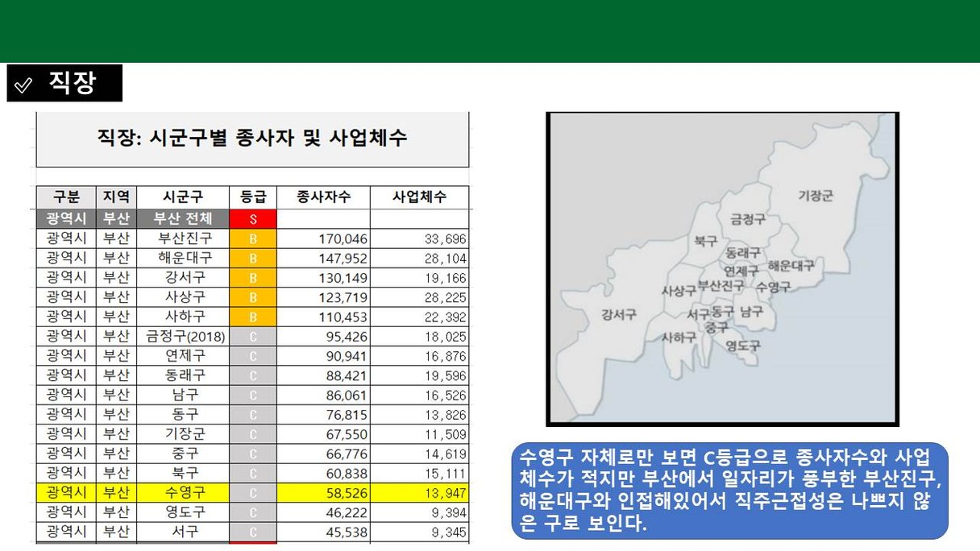Image resolution: width=980 pixels, height=551 pixels.
Task: Click the red S grade cell
Action: tap(253, 218)
